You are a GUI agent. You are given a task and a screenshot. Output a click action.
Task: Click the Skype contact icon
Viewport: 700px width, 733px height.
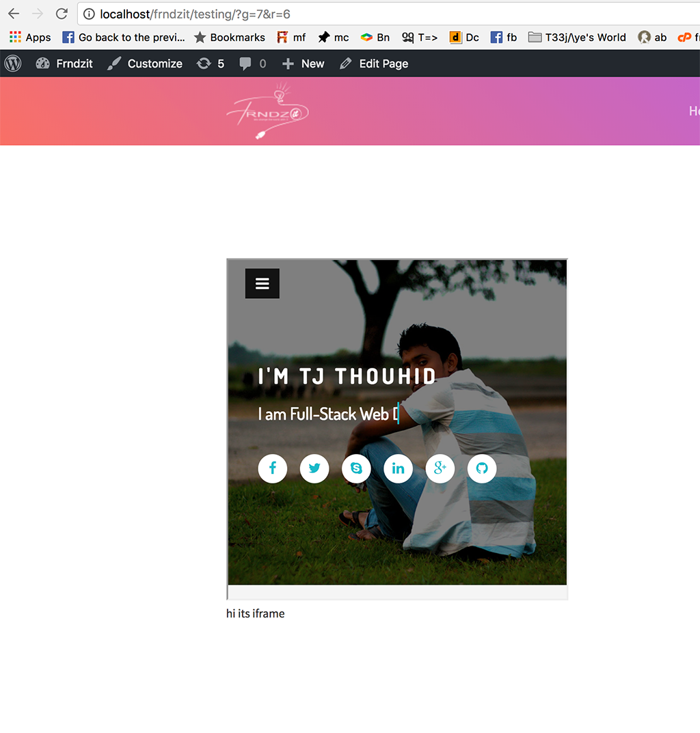(x=356, y=468)
